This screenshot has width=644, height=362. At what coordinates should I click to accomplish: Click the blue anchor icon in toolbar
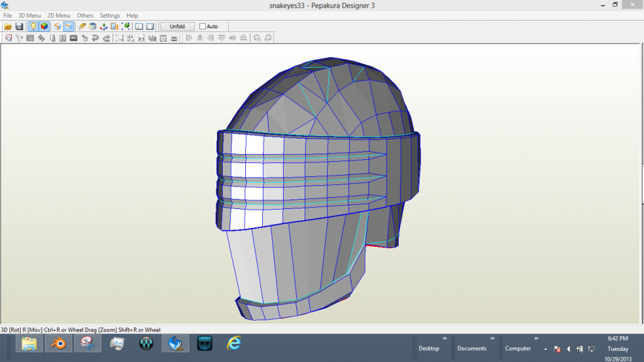(103, 26)
